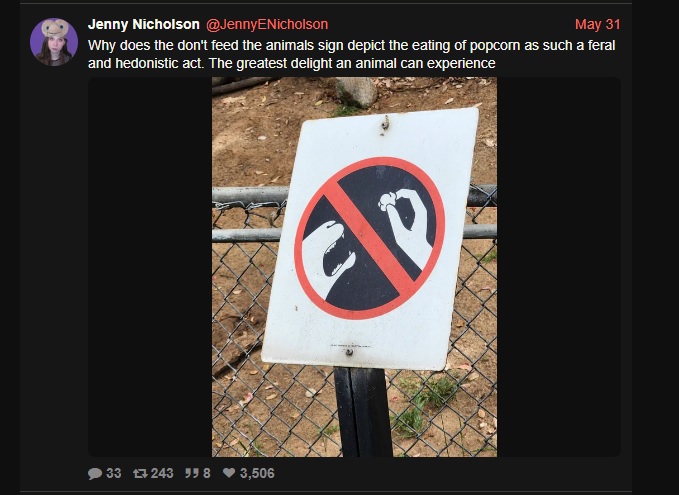Open the May 31 timestamp link

pyautogui.click(x=598, y=24)
